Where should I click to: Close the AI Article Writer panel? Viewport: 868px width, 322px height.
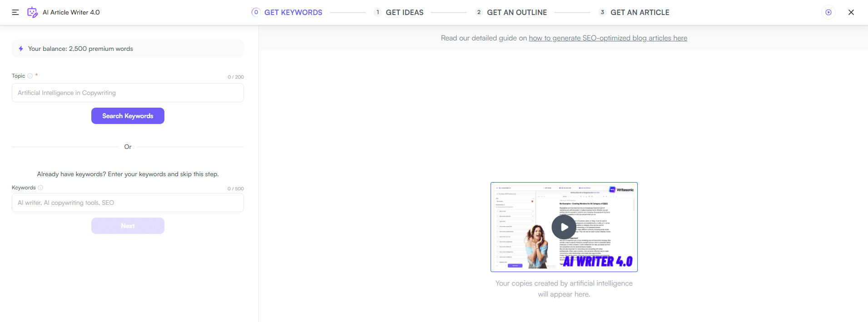pyautogui.click(x=851, y=12)
